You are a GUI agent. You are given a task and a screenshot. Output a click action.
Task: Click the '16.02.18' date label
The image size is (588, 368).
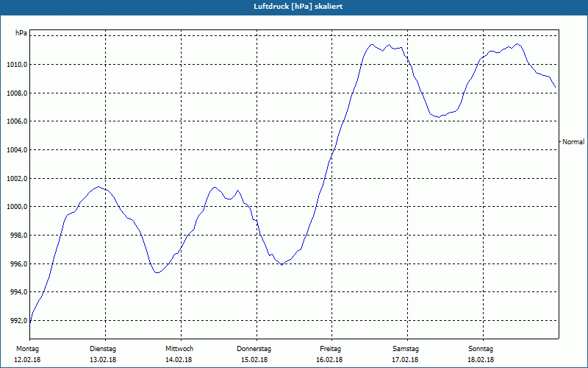coord(329,360)
